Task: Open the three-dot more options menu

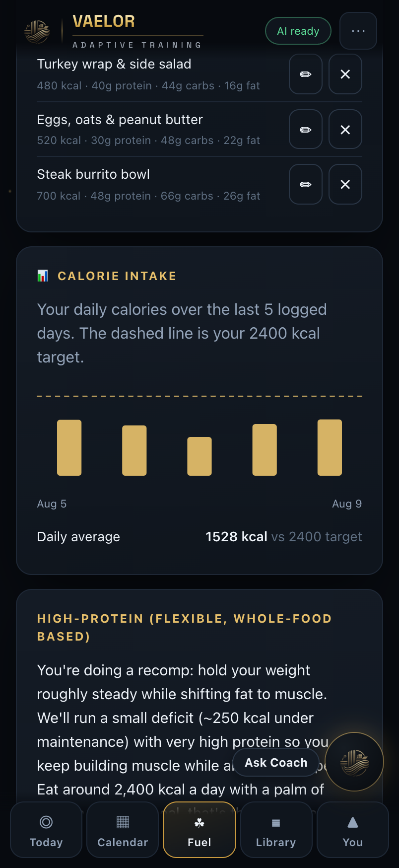Action: click(358, 31)
